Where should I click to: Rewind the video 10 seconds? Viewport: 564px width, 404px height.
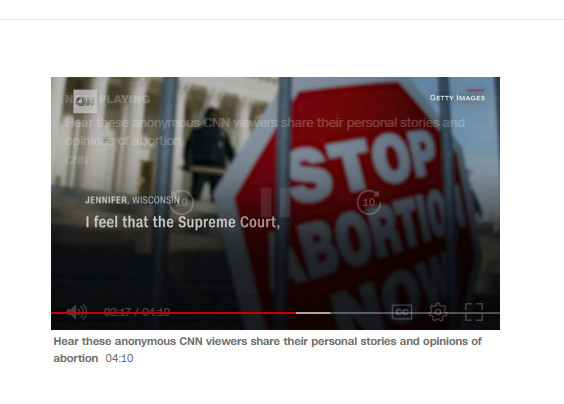tap(181, 203)
